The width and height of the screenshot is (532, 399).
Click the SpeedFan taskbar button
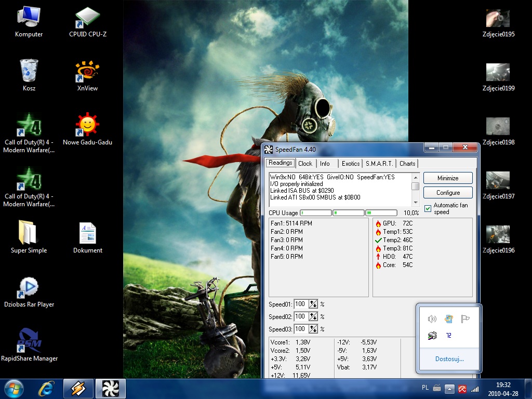click(111, 389)
